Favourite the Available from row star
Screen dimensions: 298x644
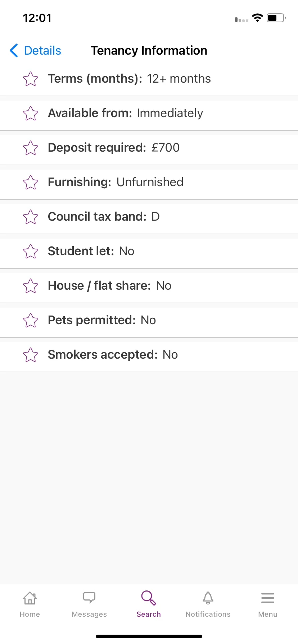click(x=31, y=113)
